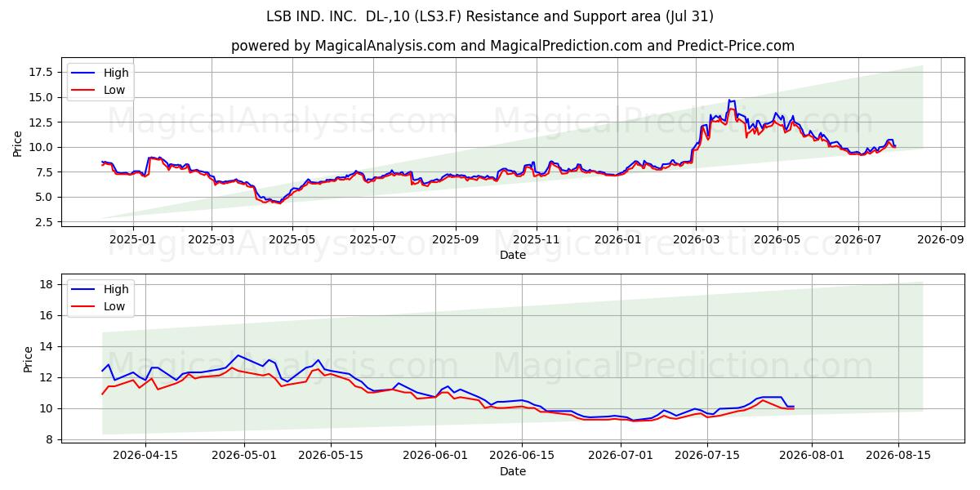The width and height of the screenshot is (980, 490).
Task: Click the price trough near 2025-04 in top chart
Action: click(x=279, y=202)
